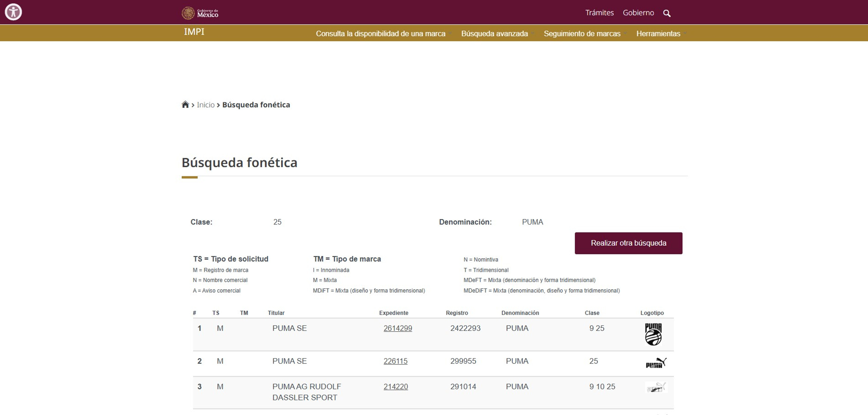
Task: Select clase value 9 10 25
Action: (602, 387)
